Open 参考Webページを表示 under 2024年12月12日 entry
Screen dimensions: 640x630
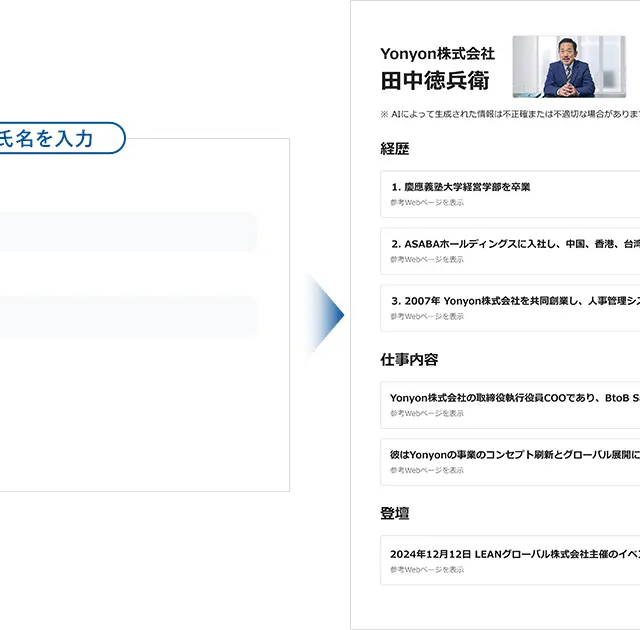coord(427,569)
